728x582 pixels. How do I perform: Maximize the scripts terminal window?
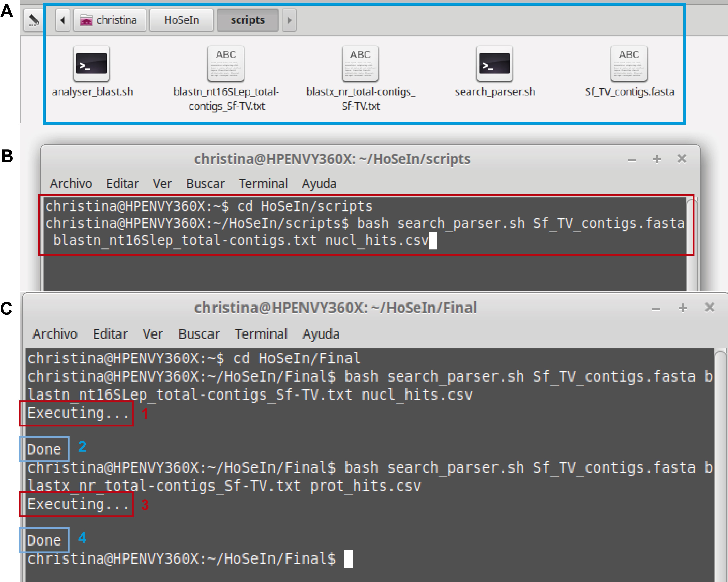click(657, 159)
